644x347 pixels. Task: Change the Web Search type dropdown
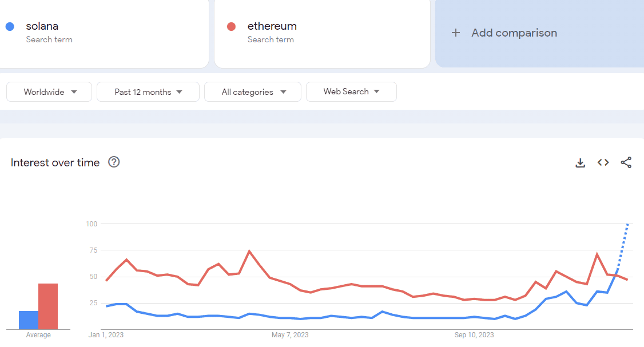pyautogui.click(x=351, y=91)
